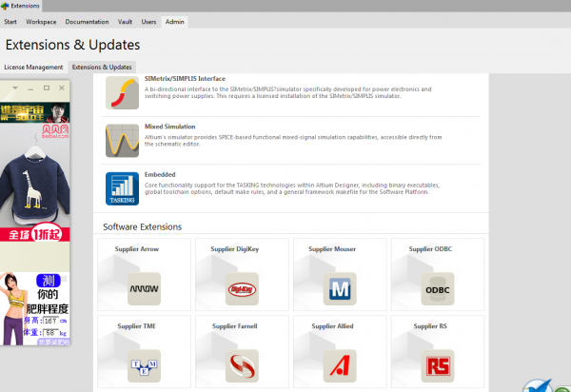Click the Supplier ODBC label
The height and width of the screenshot is (392, 571).
tap(430, 249)
